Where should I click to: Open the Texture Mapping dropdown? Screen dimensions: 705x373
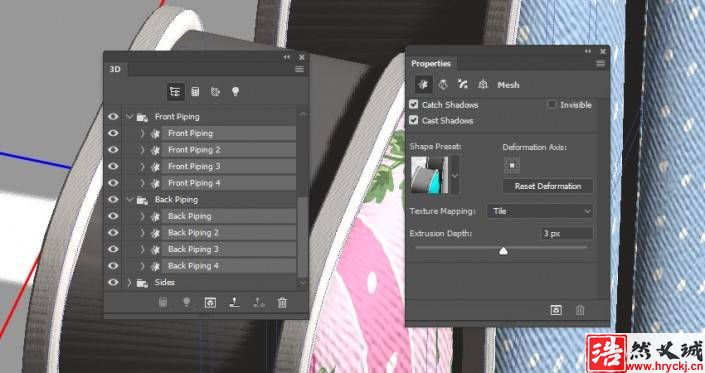(x=540, y=211)
